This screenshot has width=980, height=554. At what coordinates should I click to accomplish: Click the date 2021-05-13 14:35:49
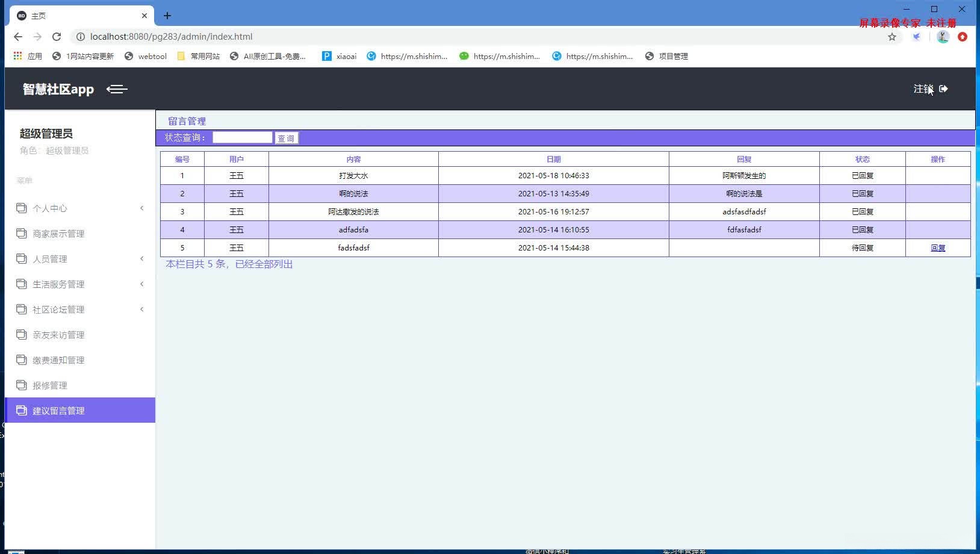click(x=554, y=193)
